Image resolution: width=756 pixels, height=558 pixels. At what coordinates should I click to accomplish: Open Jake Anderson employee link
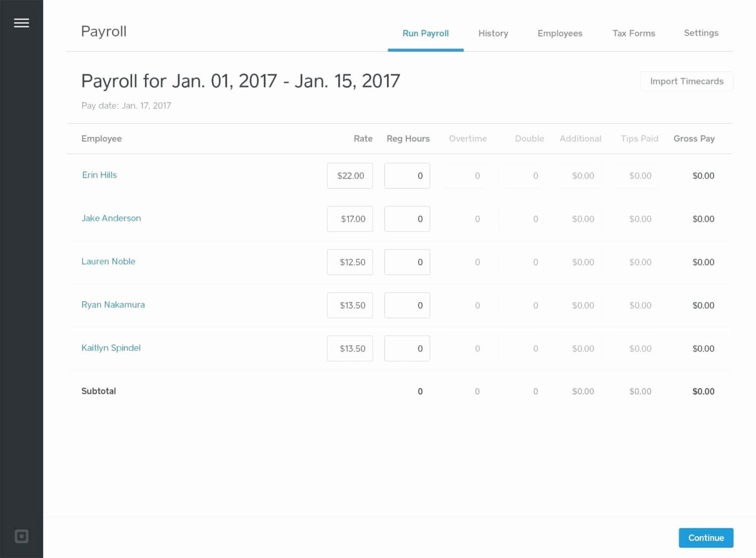pyautogui.click(x=111, y=218)
